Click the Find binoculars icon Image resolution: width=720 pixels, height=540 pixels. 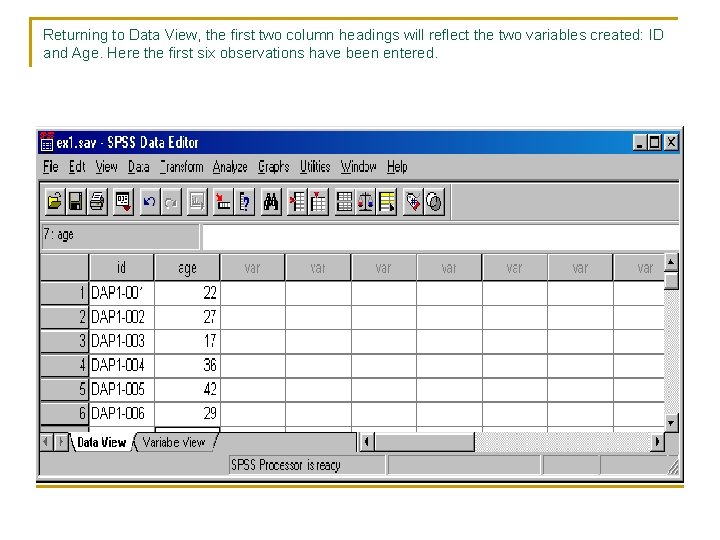(271, 202)
